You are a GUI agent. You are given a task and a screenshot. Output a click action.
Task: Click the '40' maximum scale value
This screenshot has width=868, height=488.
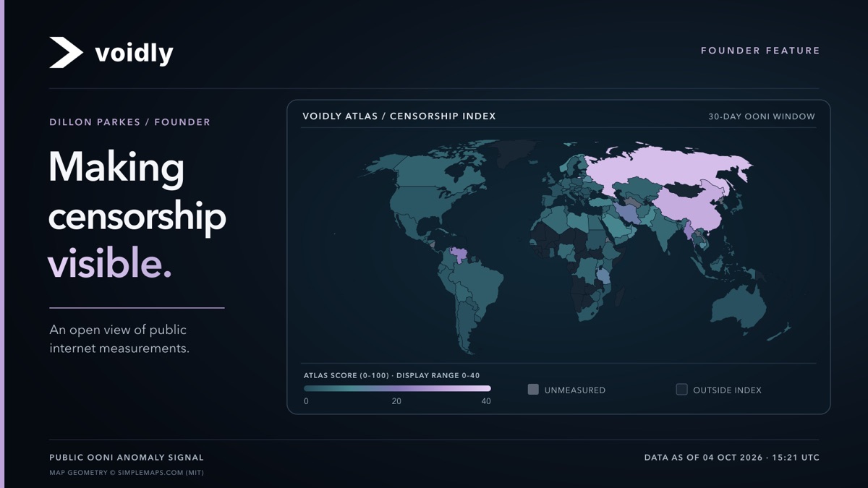(486, 401)
